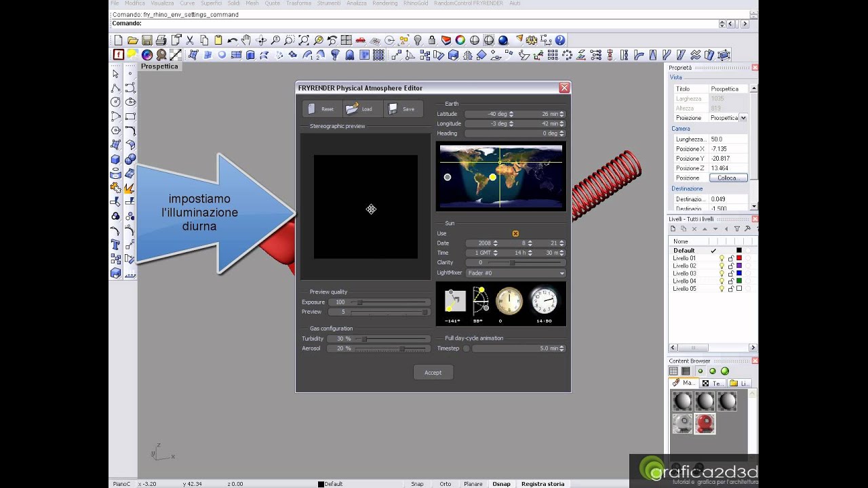Select the Polyline tool in left toolbar

click(115, 88)
